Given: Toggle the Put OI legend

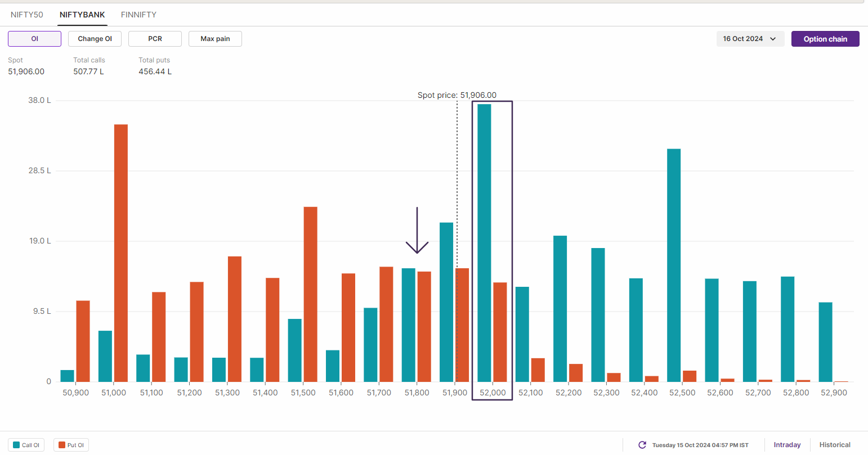Looking at the screenshot, I should click(x=71, y=445).
